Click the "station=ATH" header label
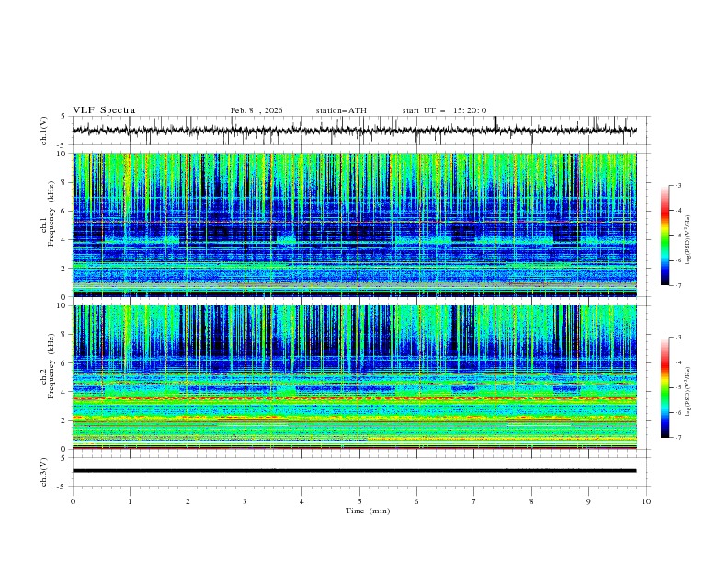Screen dimensions: 728x563 coord(341,110)
